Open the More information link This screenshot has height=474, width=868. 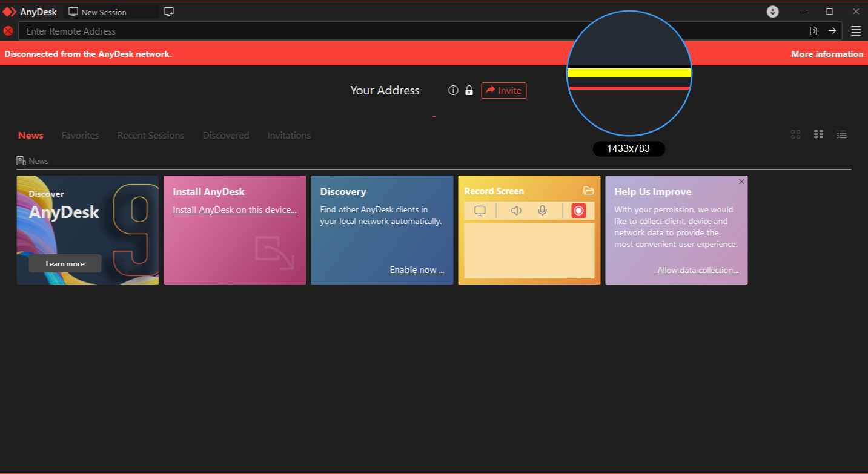pyautogui.click(x=827, y=54)
